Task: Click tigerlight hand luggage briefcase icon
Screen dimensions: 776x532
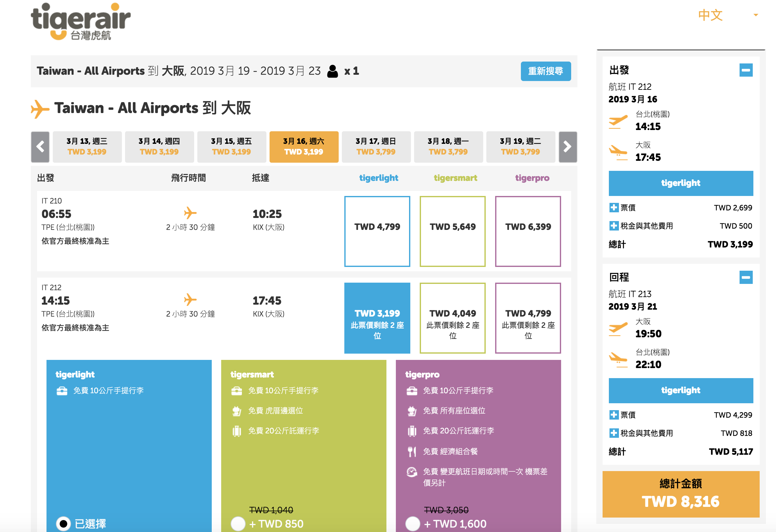Action: (x=62, y=391)
